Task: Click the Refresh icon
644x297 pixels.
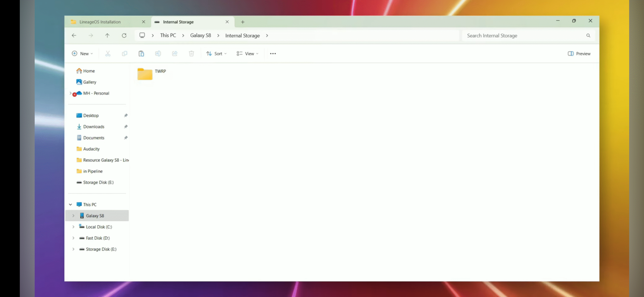Action: tap(124, 36)
